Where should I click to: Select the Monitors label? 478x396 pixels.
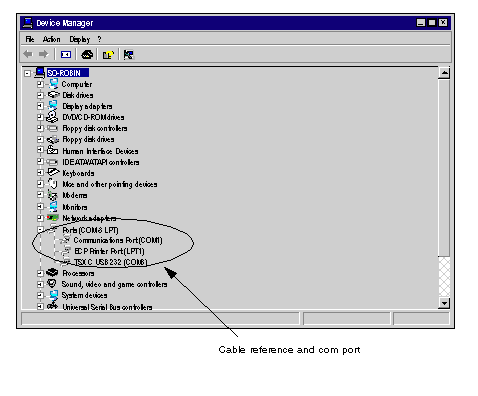(x=75, y=207)
